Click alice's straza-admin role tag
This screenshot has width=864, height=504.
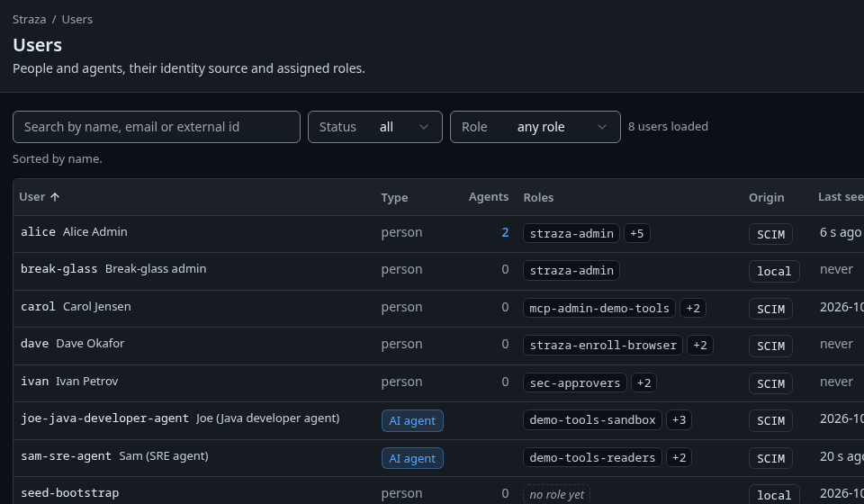[571, 233]
